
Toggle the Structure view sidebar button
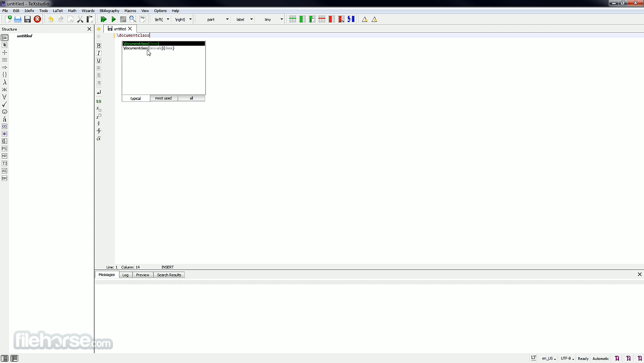pyautogui.click(x=4, y=38)
